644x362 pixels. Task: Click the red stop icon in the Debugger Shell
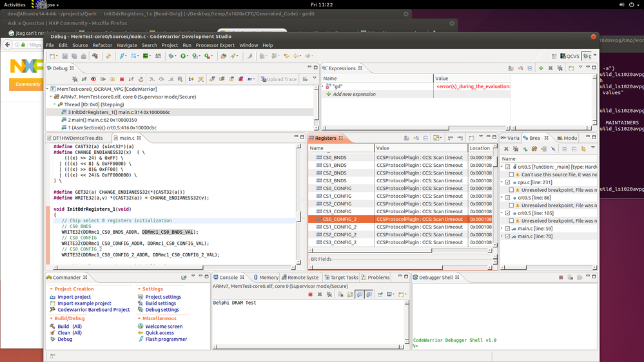coord(561,278)
